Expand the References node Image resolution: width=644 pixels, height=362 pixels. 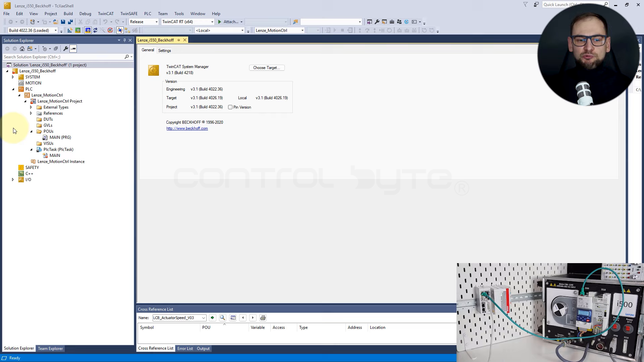[31, 113]
